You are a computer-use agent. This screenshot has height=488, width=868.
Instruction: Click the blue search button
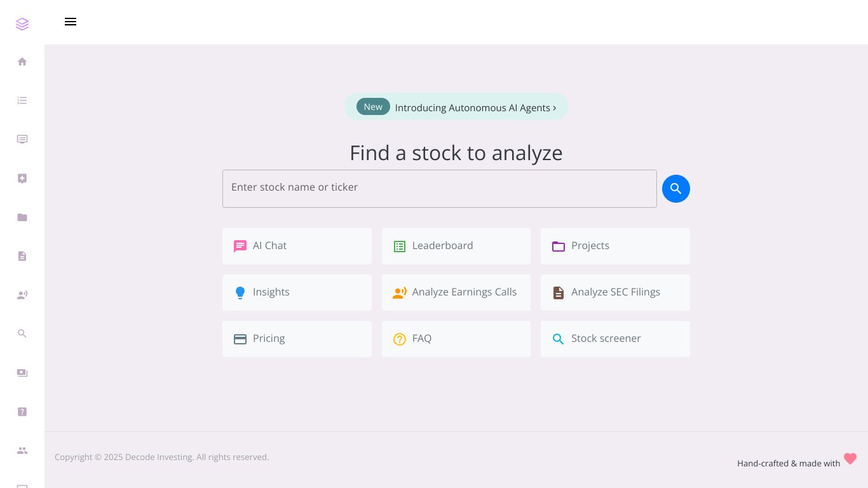pyautogui.click(x=676, y=189)
